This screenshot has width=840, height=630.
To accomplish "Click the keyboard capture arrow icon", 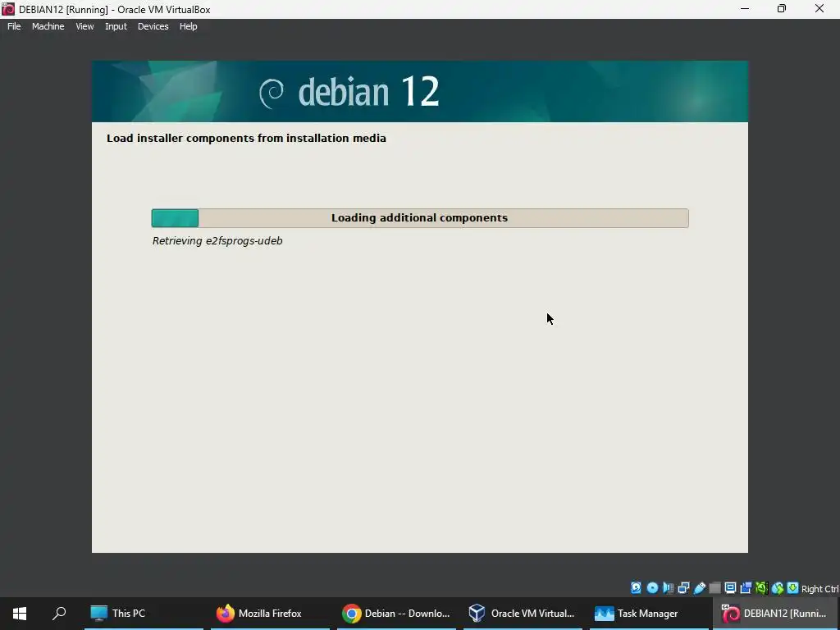I will 793,587.
